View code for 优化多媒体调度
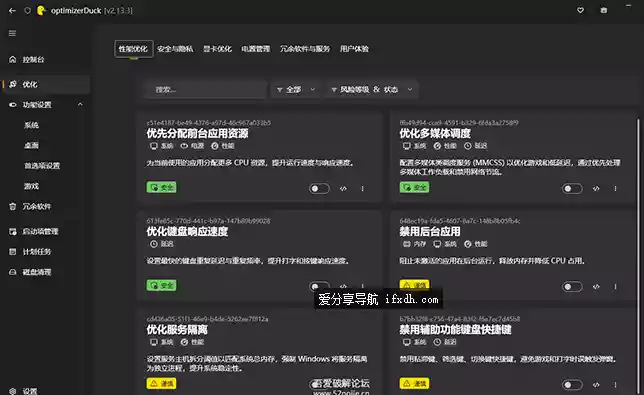The height and width of the screenshot is (395, 644). pyautogui.click(x=596, y=188)
